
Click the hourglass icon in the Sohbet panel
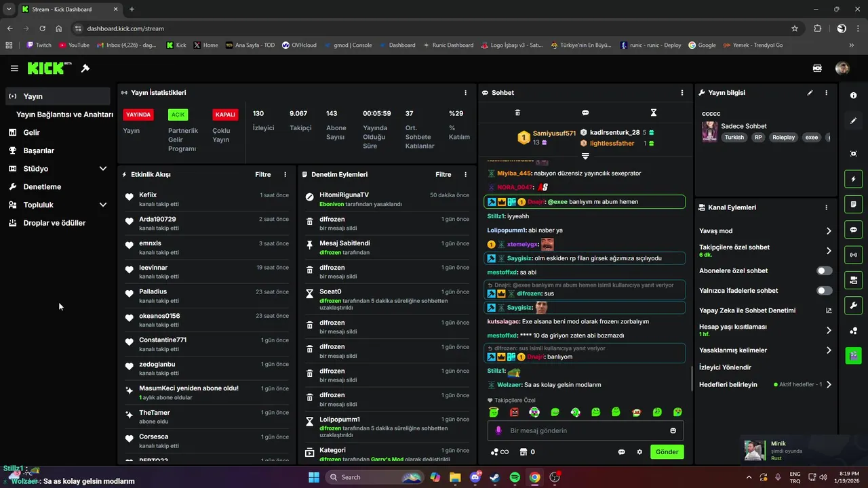point(654,113)
